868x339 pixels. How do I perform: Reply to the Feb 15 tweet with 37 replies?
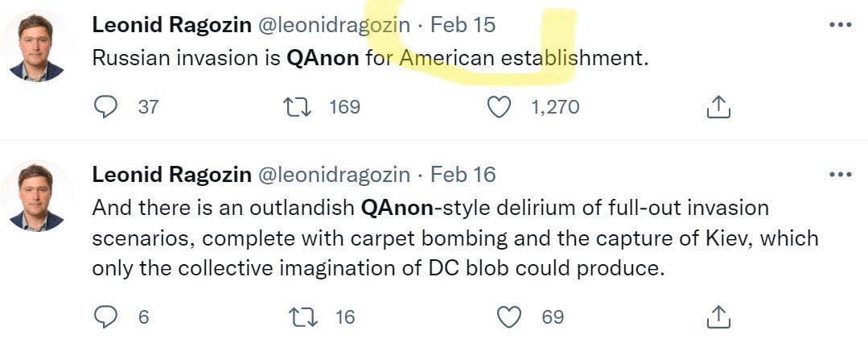point(105,107)
